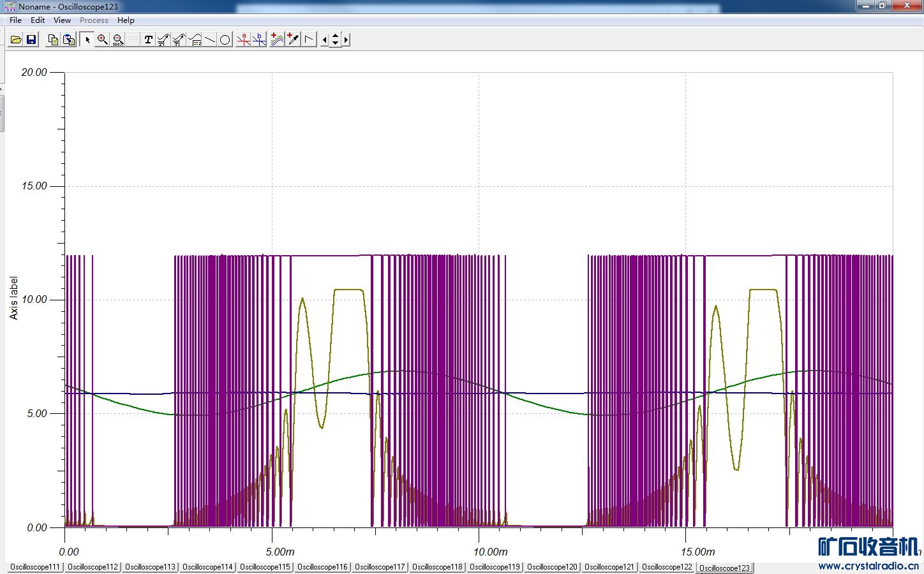Toggle cursor A marker
Screen dimensions: 924x574
point(243,40)
